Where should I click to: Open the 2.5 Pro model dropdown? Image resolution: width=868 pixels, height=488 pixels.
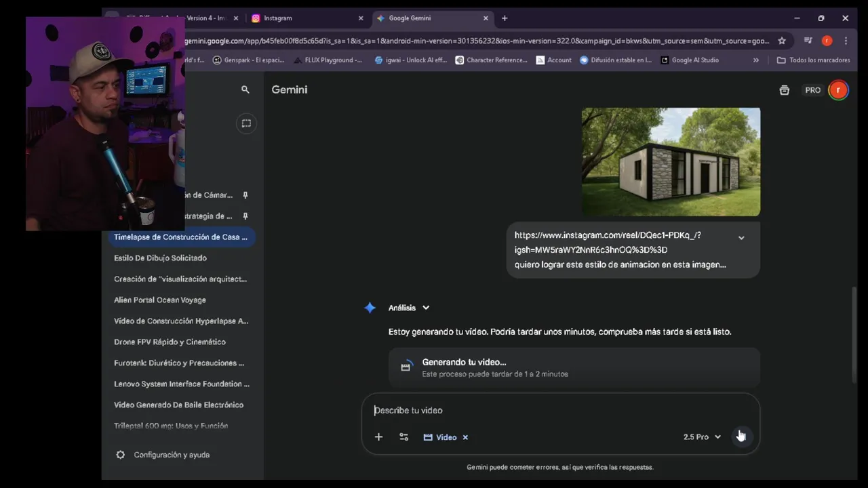tap(702, 437)
